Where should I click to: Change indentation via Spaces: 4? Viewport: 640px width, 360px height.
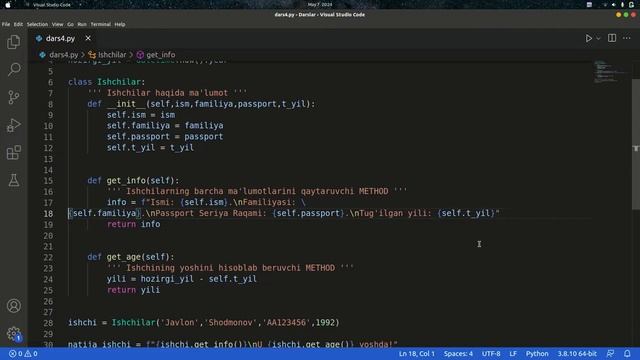pyautogui.click(x=458, y=354)
